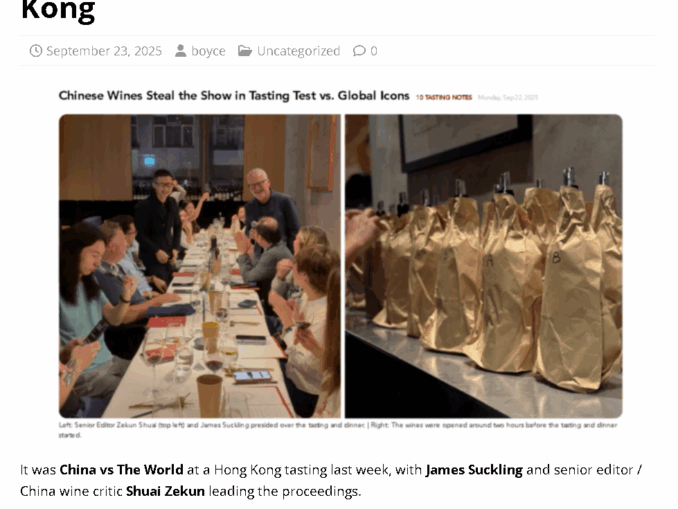Open the comments count 0 link
The image size is (678, 509).
tap(374, 51)
